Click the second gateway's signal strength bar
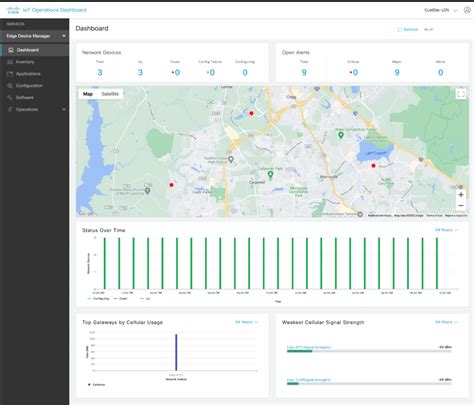The width and height of the screenshot is (474, 405). pos(369,384)
